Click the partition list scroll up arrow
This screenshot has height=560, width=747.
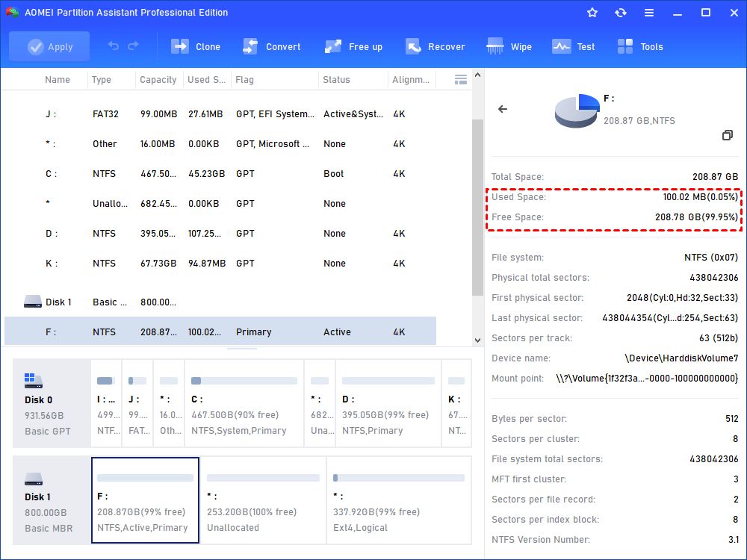tap(477, 75)
